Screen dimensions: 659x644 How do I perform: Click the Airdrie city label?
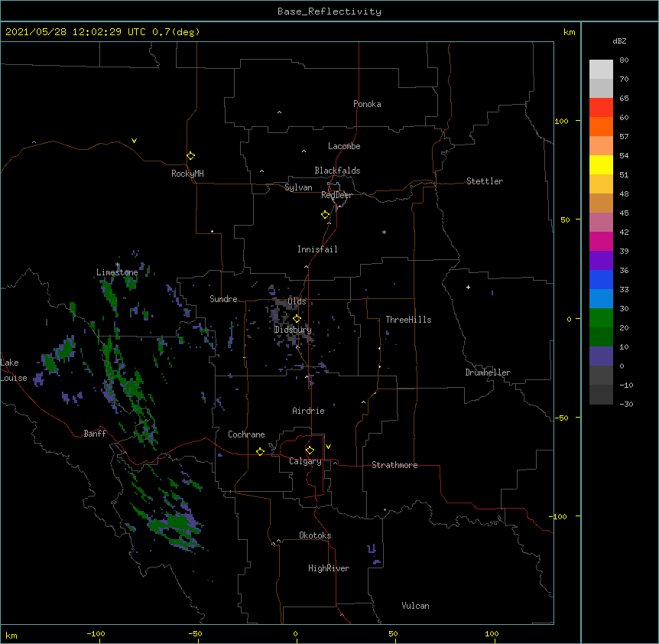coord(309,411)
